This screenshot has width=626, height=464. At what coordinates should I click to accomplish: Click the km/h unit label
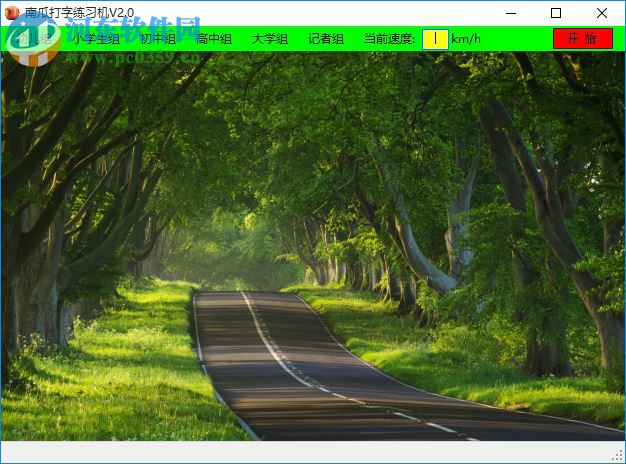click(466, 39)
